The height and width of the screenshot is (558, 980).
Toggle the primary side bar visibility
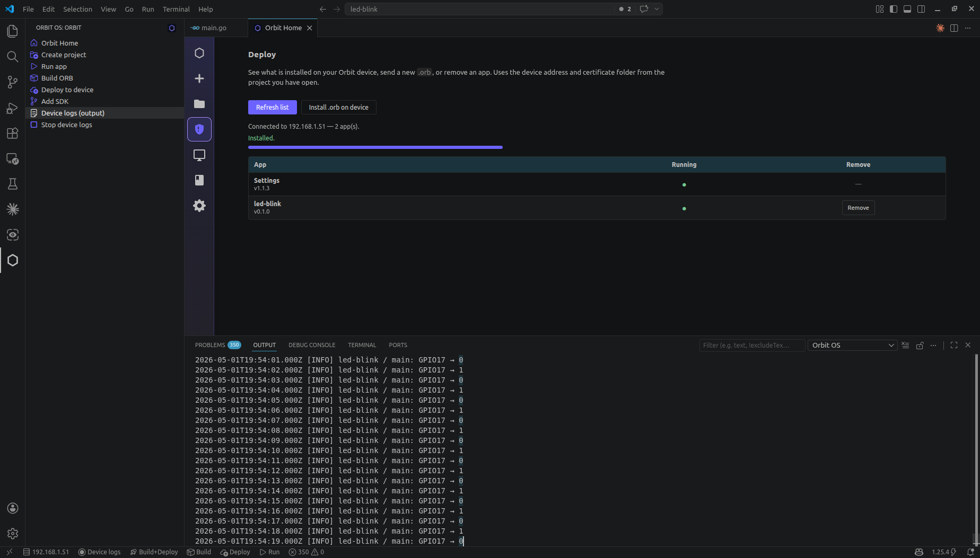[894, 9]
